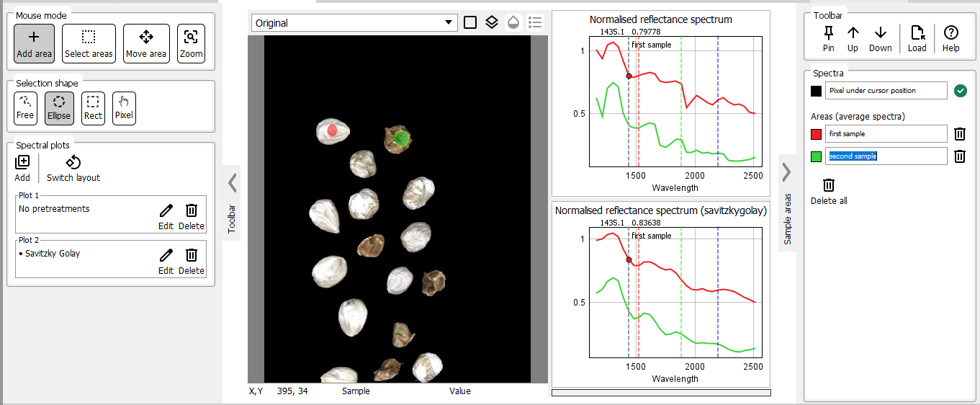This screenshot has width=980, height=405.
Task: Click the red first sample color swatch
Action: tap(816, 134)
